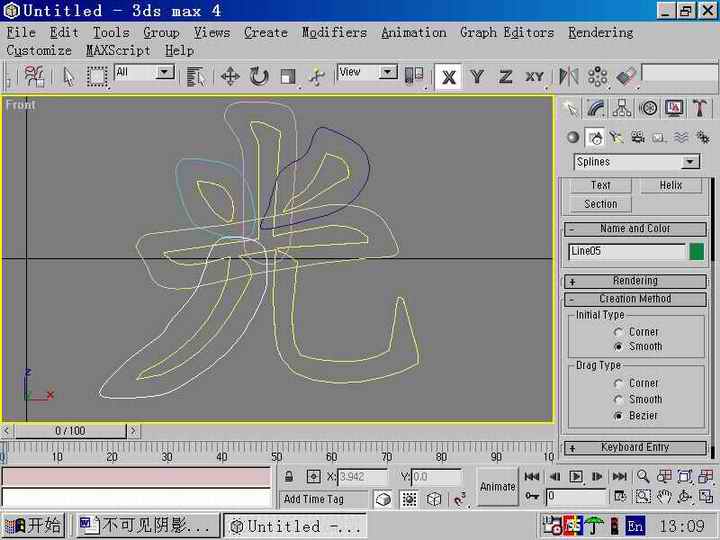
Task: Click the Mirror Selected Objects icon
Action: click(x=568, y=76)
